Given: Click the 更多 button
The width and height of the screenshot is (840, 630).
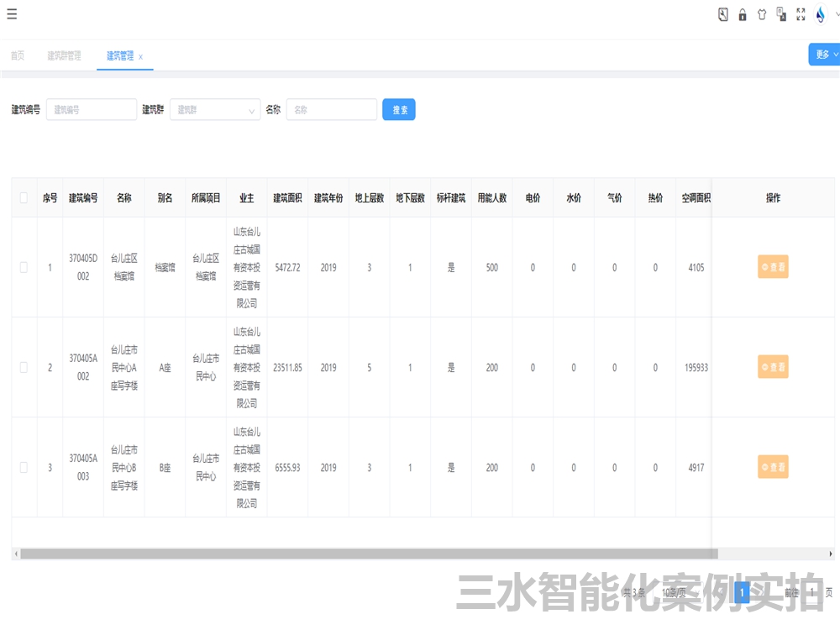Looking at the screenshot, I should (x=823, y=53).
